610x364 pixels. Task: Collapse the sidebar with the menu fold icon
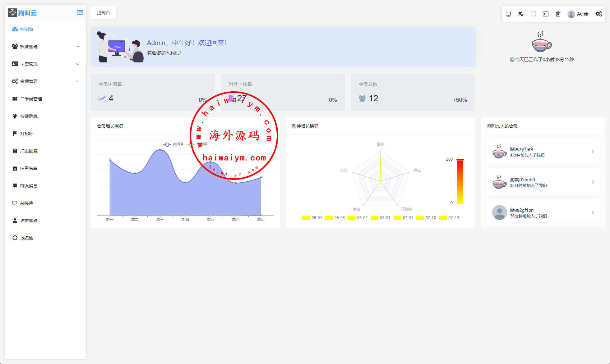[x=80, y=12]
